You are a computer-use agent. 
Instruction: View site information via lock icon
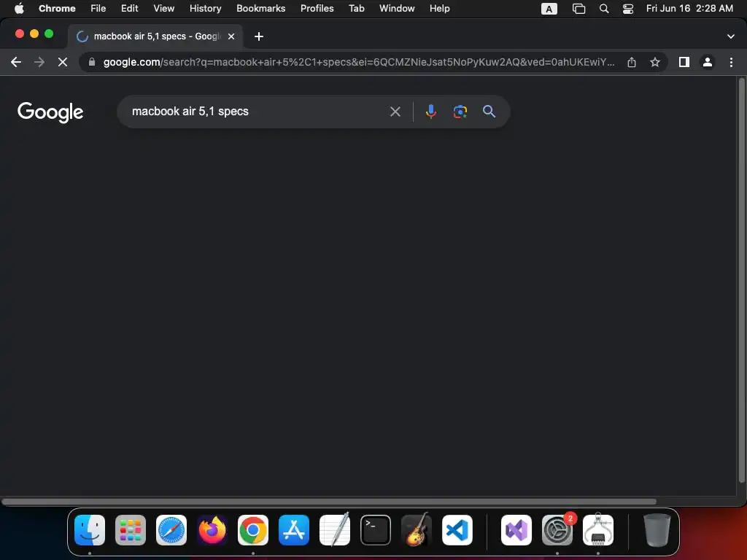coord(92,62)
